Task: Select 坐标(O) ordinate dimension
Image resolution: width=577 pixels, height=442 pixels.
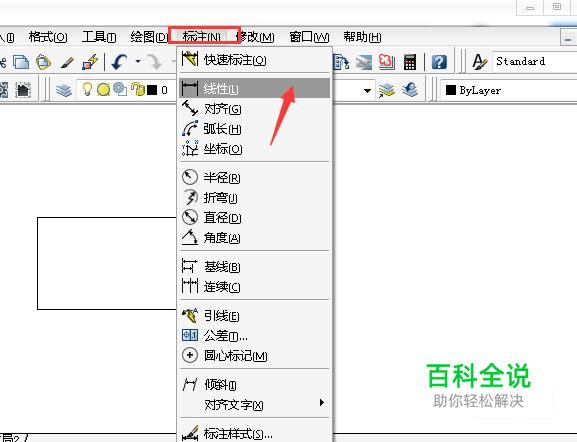Action: click(255, 149)
